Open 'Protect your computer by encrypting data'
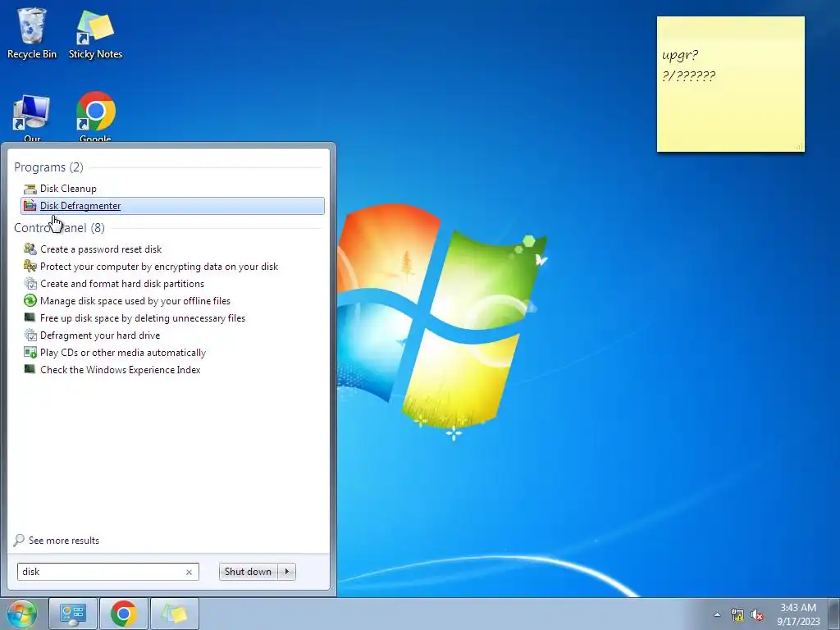The image size is (840, 630). pos(159,267)
